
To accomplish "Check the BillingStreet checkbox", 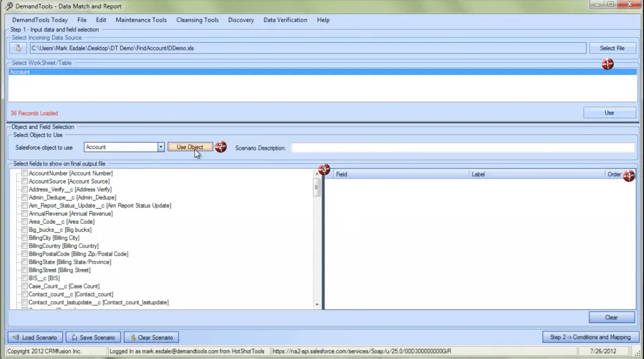I will pos(25,270).
